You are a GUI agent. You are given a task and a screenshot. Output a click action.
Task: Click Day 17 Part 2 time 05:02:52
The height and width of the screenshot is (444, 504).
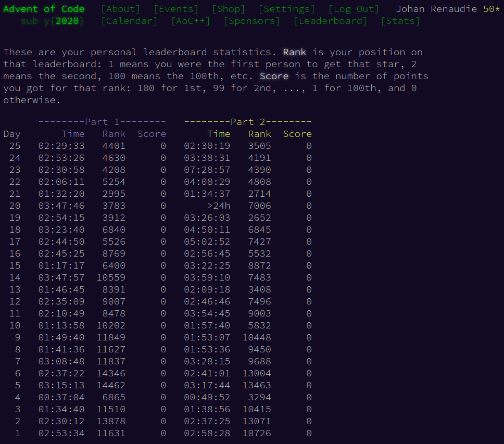pyautogui.click(x=207, y=242)
